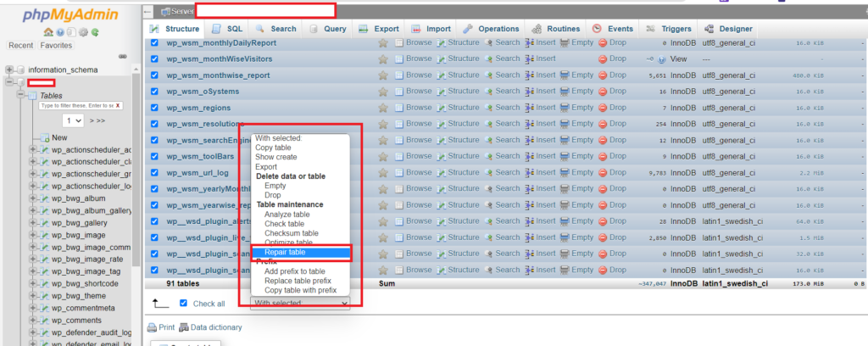Image resolution: width=868 pixels, height=346 pixels.
Task: Choose Check table in dropdown list
Action: pyautogui.click(x=284, y=224)
